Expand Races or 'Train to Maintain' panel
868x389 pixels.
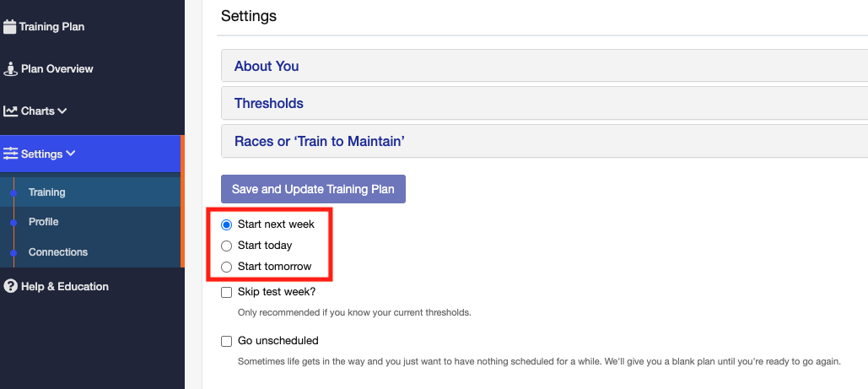(545, 141)
